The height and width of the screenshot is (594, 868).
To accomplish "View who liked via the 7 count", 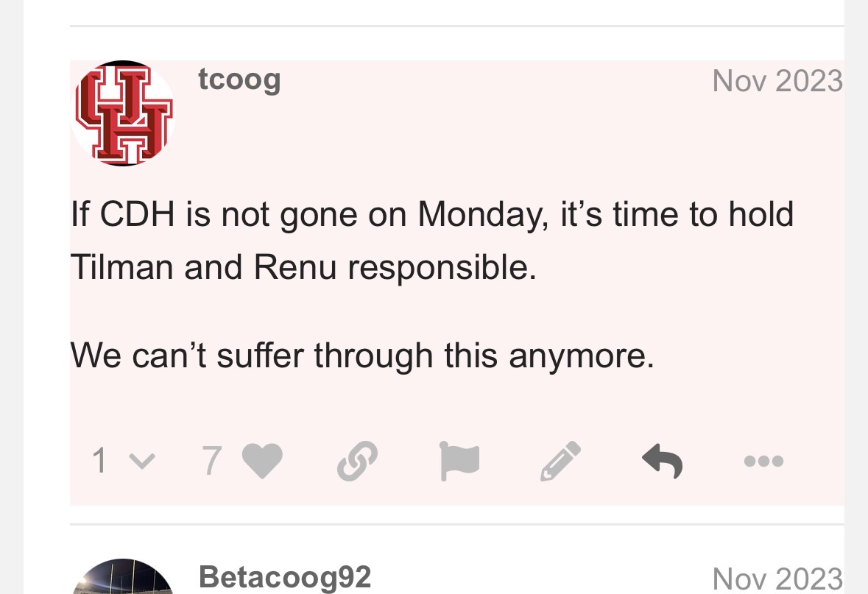I will [211, 461].
